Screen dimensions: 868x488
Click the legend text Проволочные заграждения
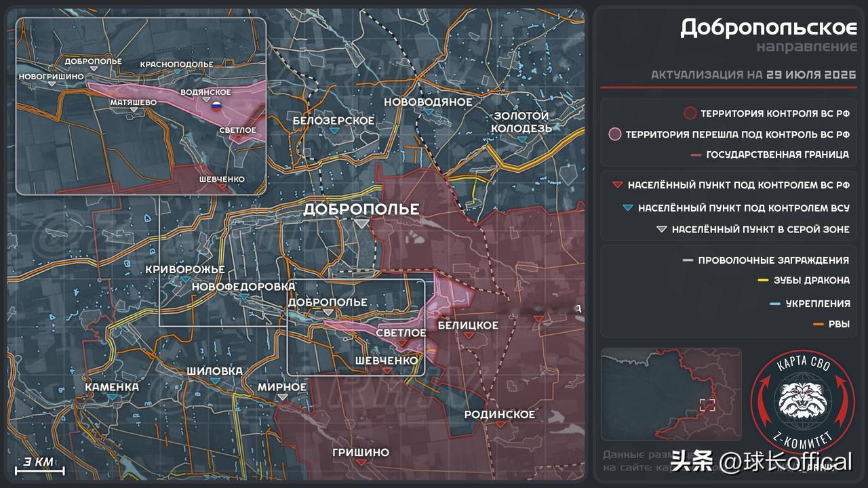pos(774,260)
